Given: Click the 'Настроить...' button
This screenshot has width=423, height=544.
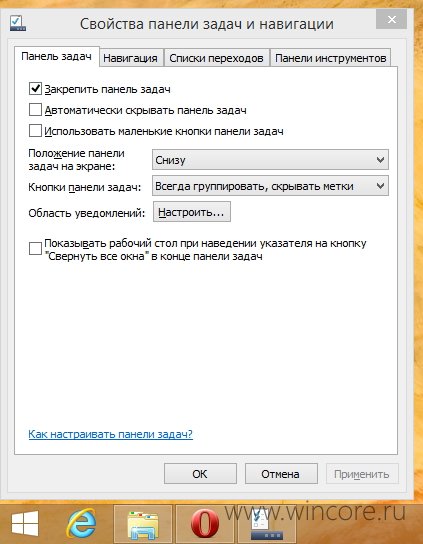Looking at the screenshot, I should click(192, 212).
